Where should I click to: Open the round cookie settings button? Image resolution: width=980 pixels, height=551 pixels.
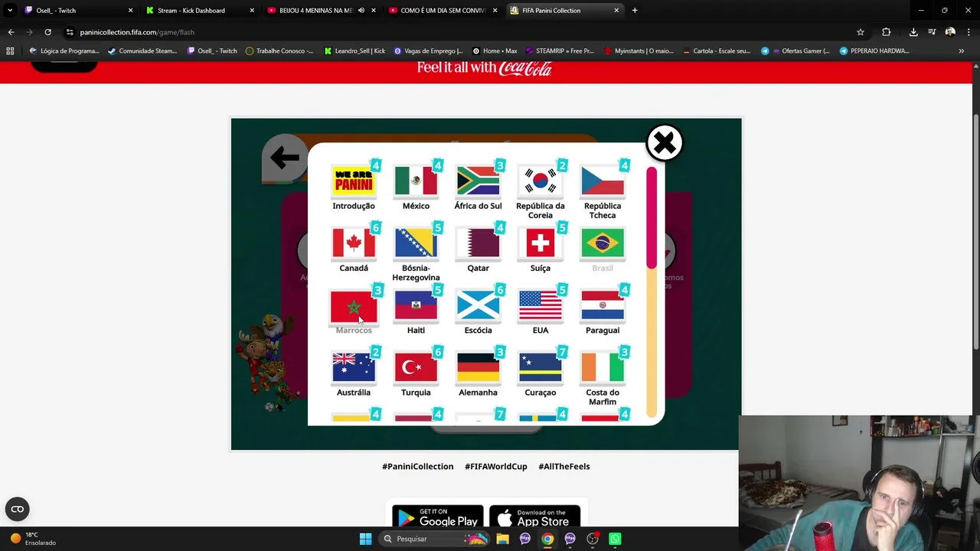pyautogui.click(x=17, y=509)
